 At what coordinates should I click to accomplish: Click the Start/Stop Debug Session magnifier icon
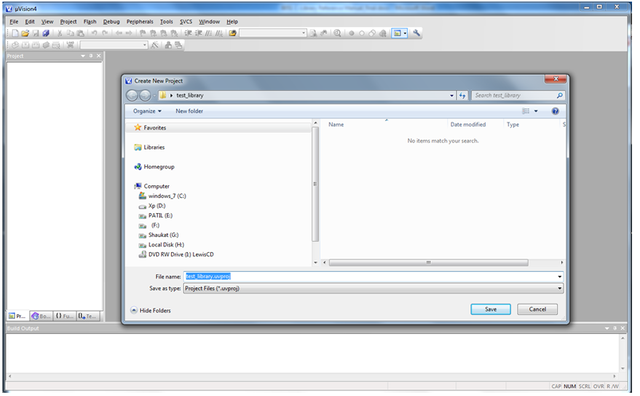(337, 33)
